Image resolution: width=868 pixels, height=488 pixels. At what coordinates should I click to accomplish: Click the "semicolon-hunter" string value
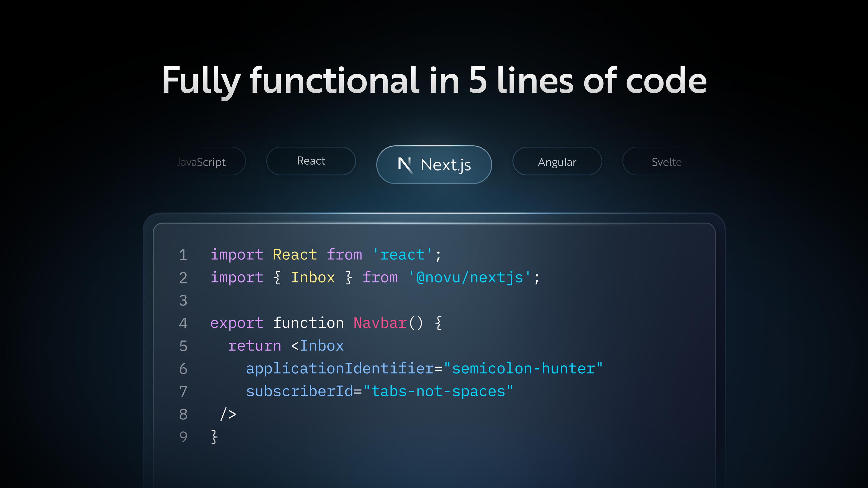tap(523, 368)
